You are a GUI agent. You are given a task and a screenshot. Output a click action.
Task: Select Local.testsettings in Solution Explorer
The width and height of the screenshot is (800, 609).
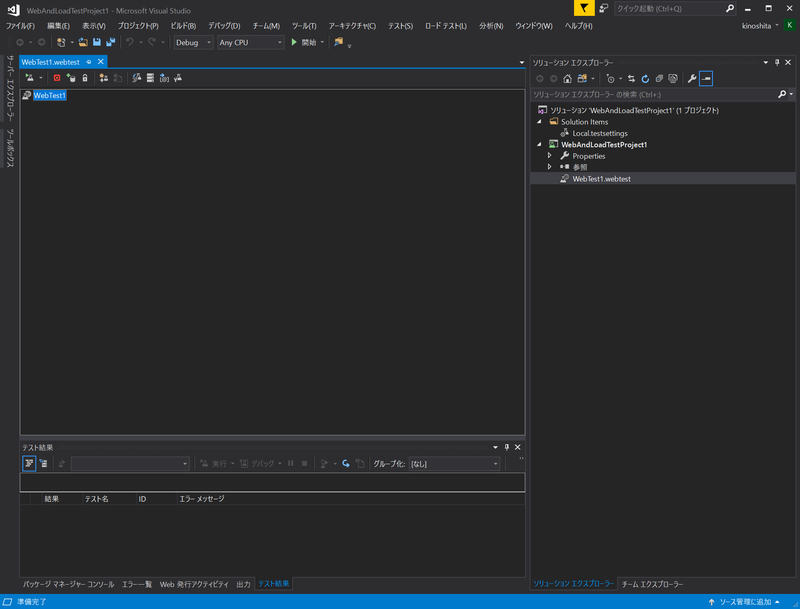[x=600, y=133]
